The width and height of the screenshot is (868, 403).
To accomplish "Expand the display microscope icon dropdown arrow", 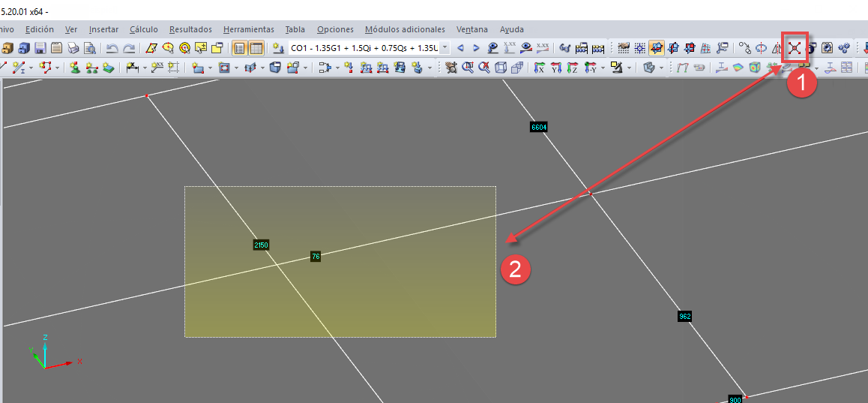I will 629,68.
